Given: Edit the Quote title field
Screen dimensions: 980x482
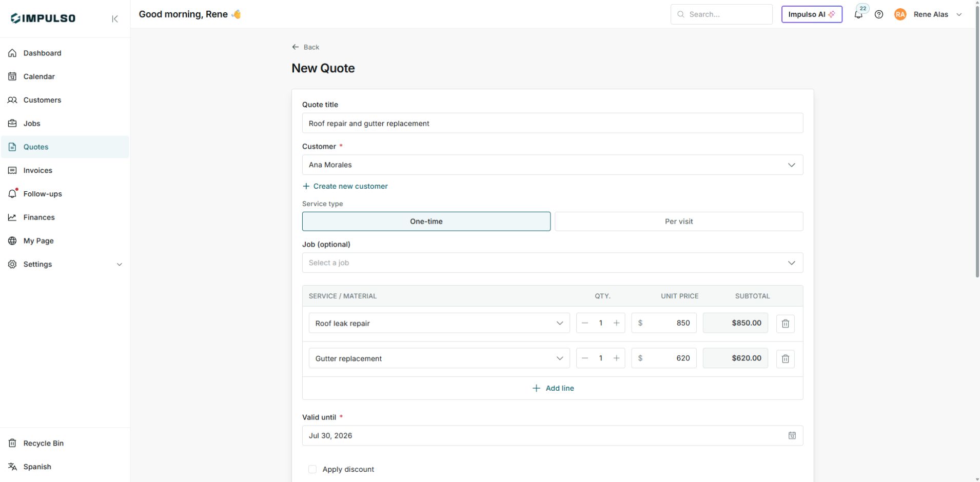Looking at the screenshot, I should click(x=553, y=124).
